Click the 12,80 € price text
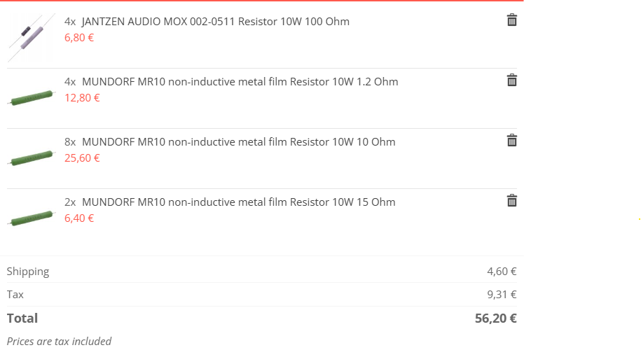This screenshot has height=364, width=641. [82, 97]
